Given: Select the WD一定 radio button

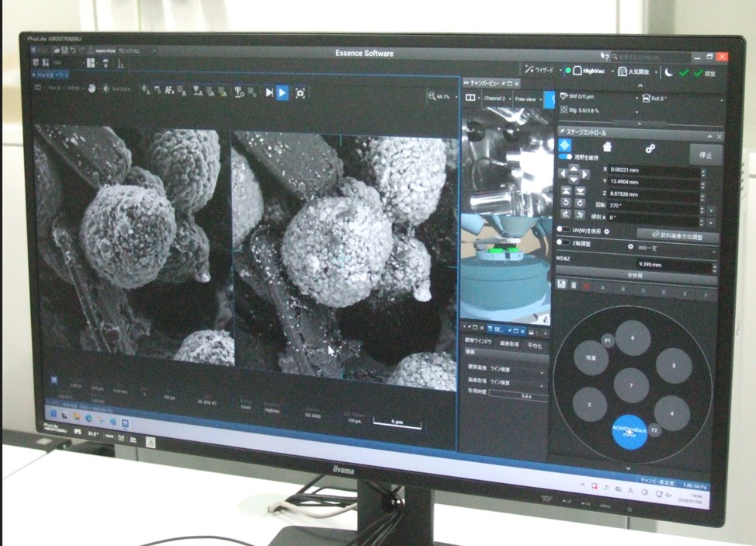Looking at the screenshot, I should 630,247.
